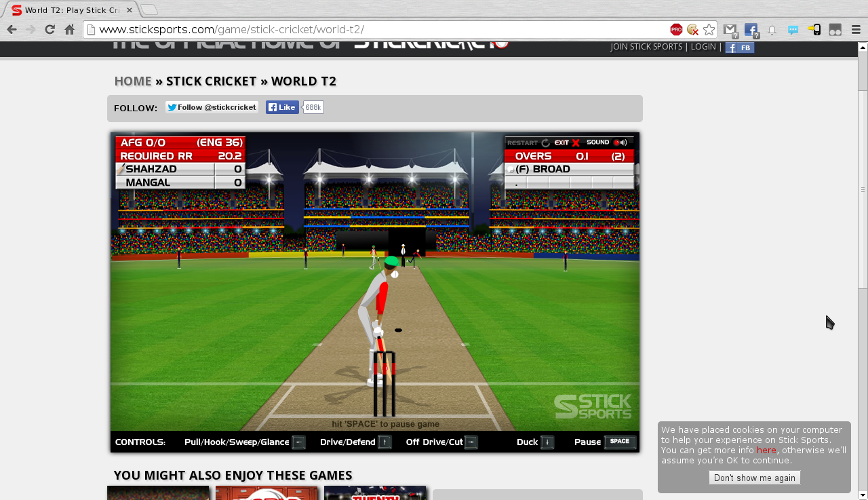Close the World T2 browser tab
The height and width of the screenshot is (500, 868).
point(130,10)
